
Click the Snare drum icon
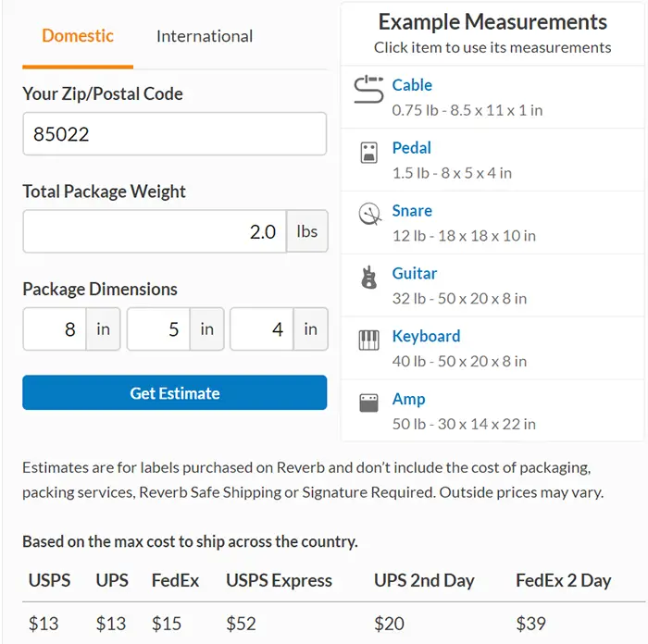point(369,214)
